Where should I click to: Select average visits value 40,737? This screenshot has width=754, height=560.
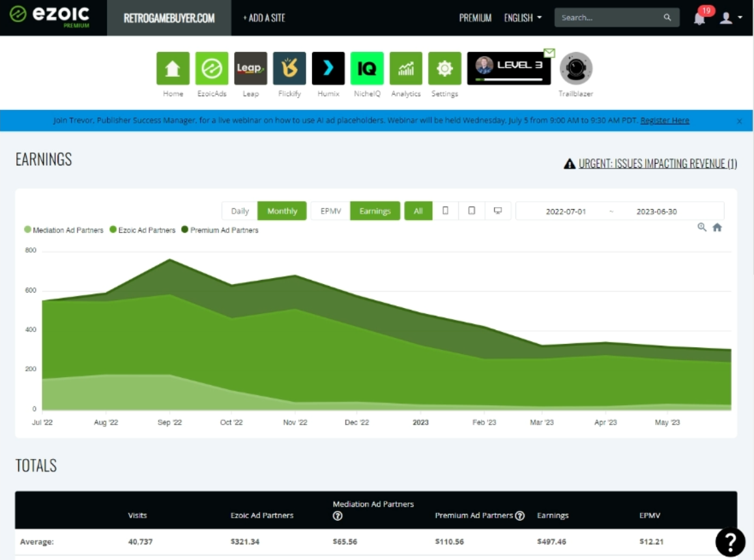tap(140, 542)
